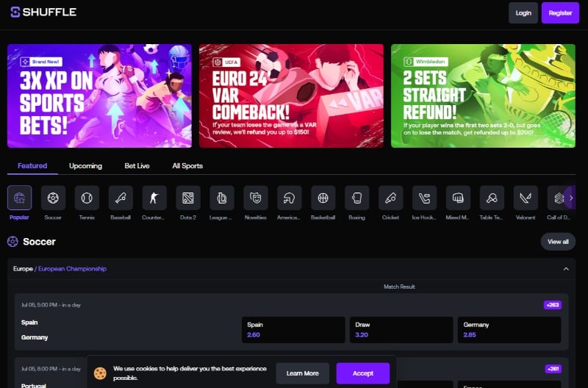Select the Tennis category icon

click(87, 198)
